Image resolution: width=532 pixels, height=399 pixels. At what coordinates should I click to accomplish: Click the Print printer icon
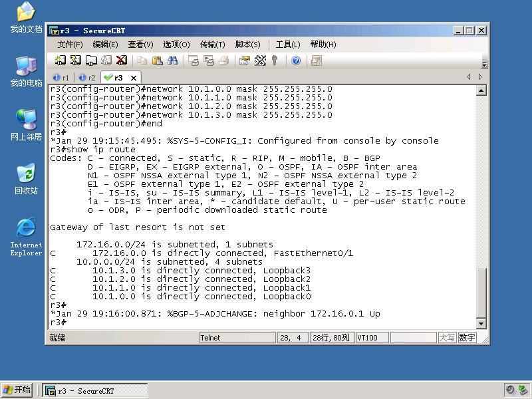(224, 61)
